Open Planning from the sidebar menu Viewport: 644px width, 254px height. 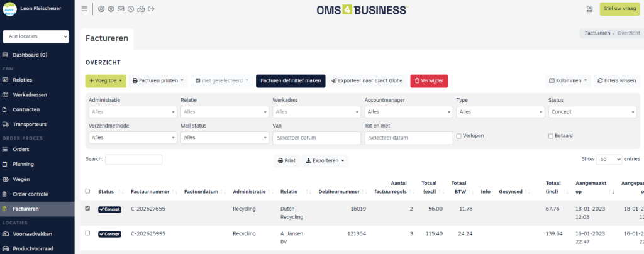point(23,164)
